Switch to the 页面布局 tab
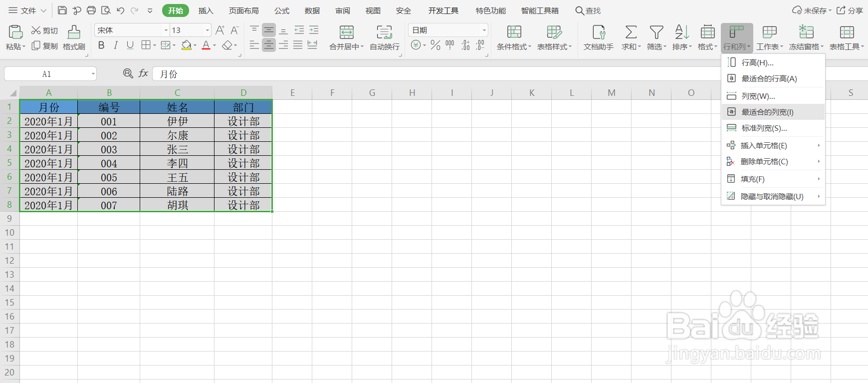This screenshot has height=383, width=868. click(x=243, y=10)
